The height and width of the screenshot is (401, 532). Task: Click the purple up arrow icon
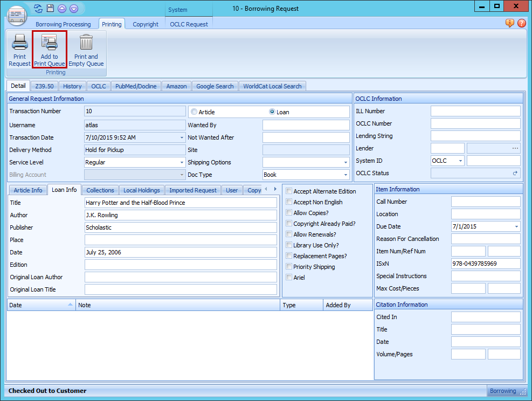tap(62, 9)
